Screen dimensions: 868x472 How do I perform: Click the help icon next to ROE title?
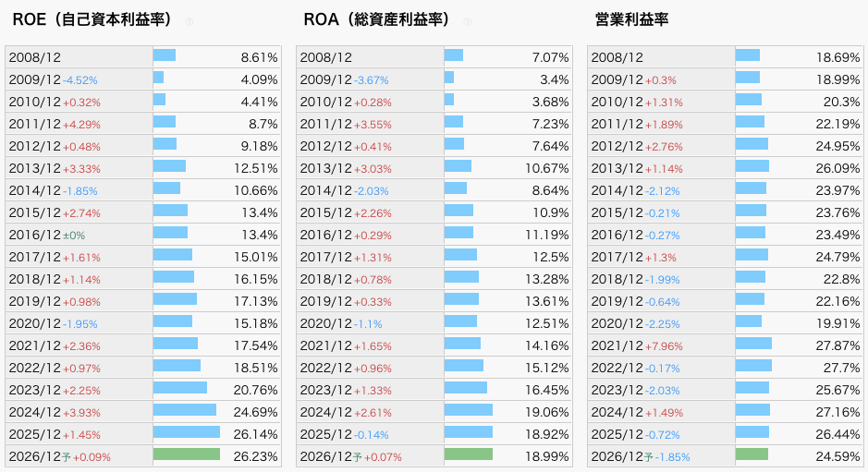point(189,22)
